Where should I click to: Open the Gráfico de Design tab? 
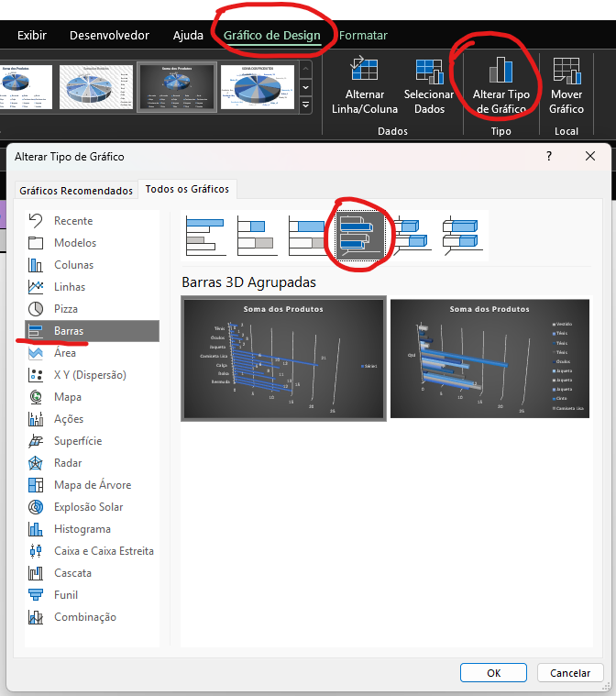coord(272,35)
